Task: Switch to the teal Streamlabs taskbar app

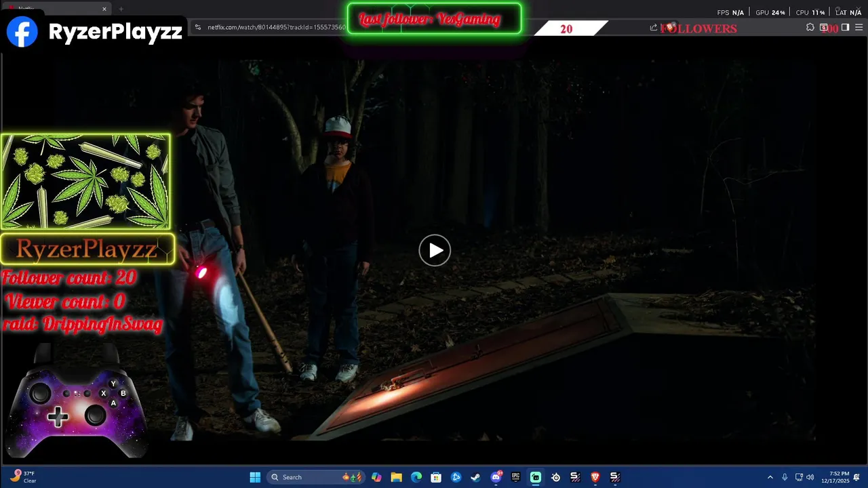Action: [x=536, y=477]
